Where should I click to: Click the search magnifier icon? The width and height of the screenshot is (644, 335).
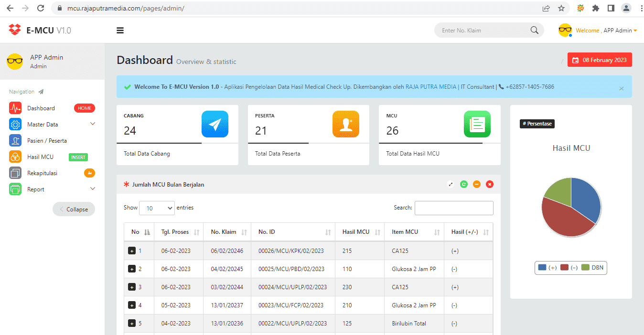point(534,30)
